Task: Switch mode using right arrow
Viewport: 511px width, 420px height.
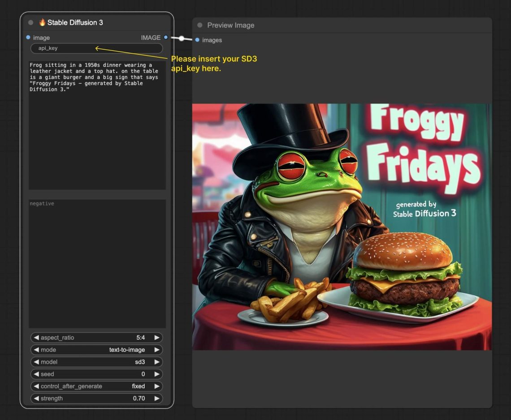Action: [157, 350]
